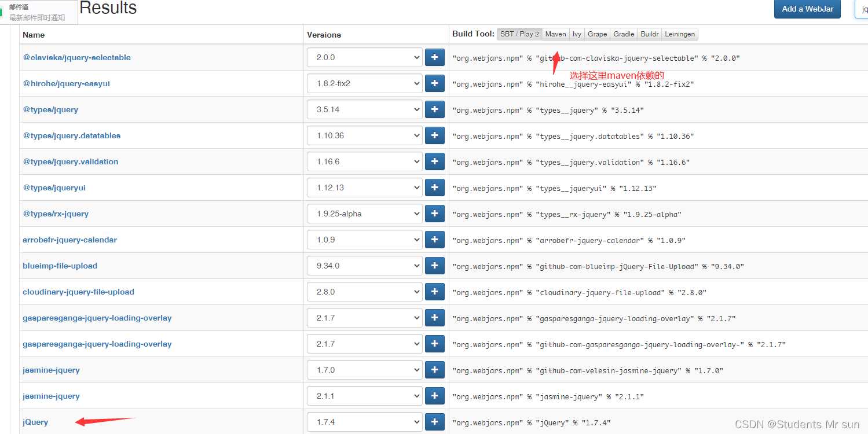
Task: Open the @types/jquery link
Action: [50, 109]
